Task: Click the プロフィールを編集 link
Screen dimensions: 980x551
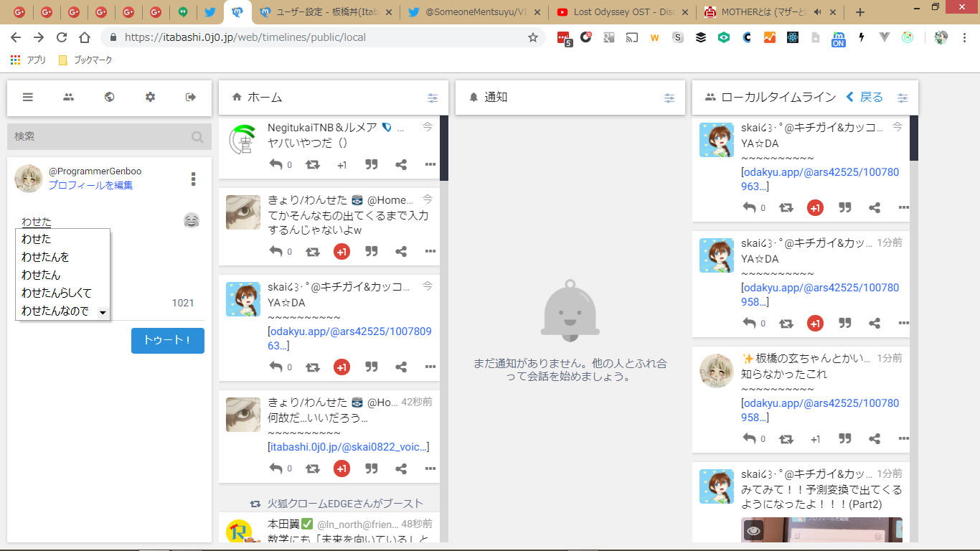Action: [90, 185]
